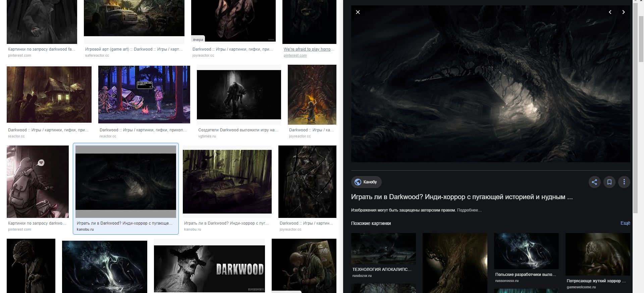Open the coat figure thumbnail at top

(x=42, y=22)
